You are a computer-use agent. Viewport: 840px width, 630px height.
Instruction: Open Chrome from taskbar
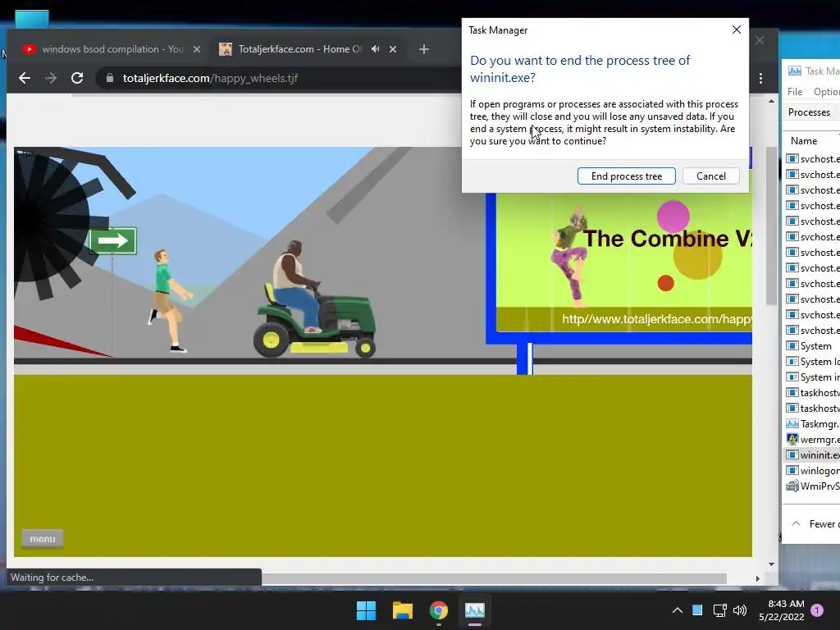point(439,610)
